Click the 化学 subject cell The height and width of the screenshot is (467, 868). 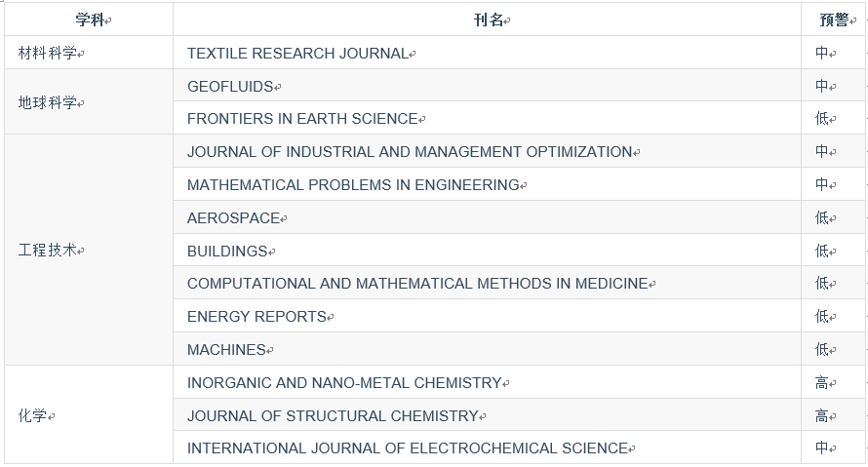(x=33, y=416)
